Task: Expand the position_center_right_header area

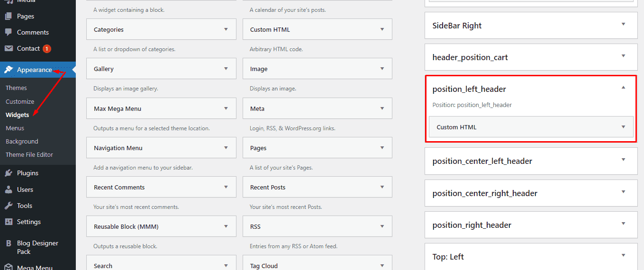Action: coord(623,192)
